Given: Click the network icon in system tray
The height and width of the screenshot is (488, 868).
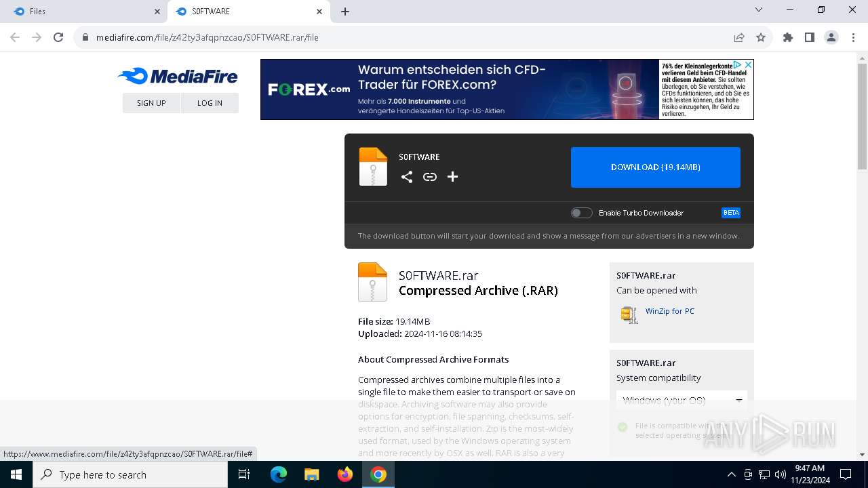Looking at the screenshot, I should pos(764,474).
